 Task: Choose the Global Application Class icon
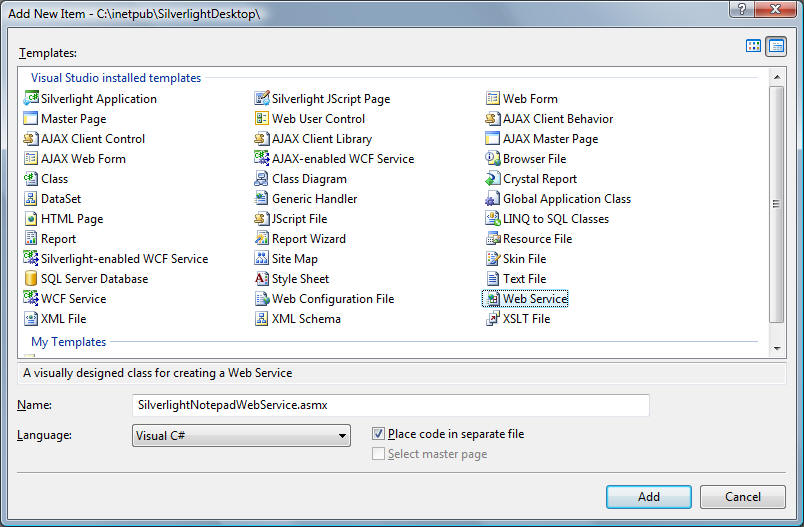(492, 198)
